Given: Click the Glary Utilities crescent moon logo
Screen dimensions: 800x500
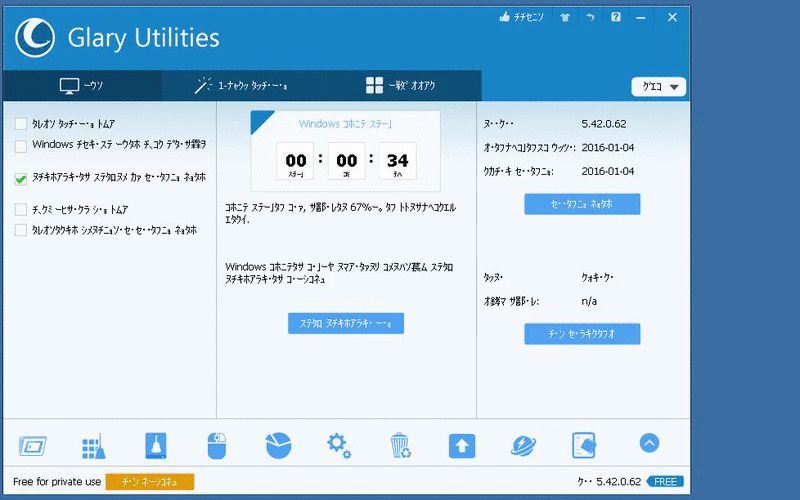Looking at the screenshot, I should coord(35,38).
